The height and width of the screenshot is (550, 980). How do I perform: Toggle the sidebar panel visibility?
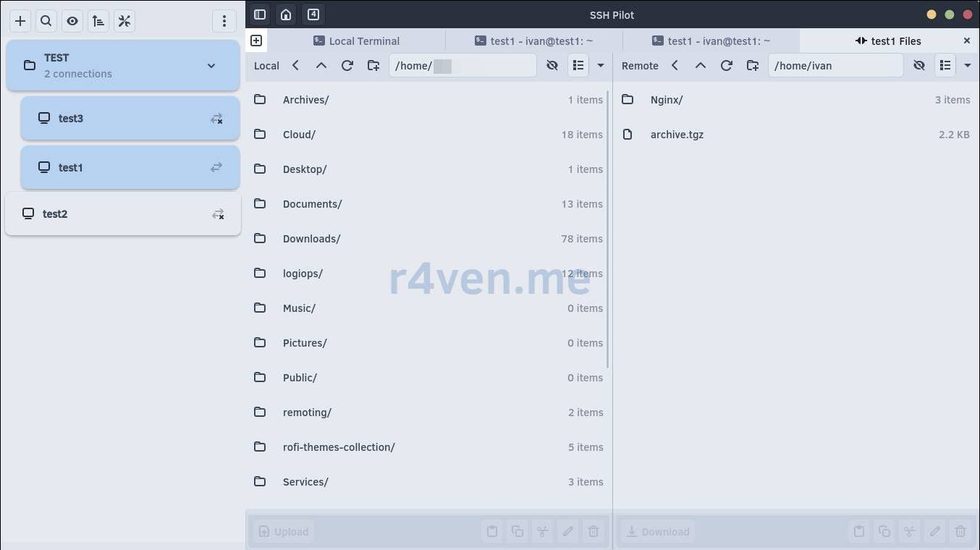pos(260,14)
